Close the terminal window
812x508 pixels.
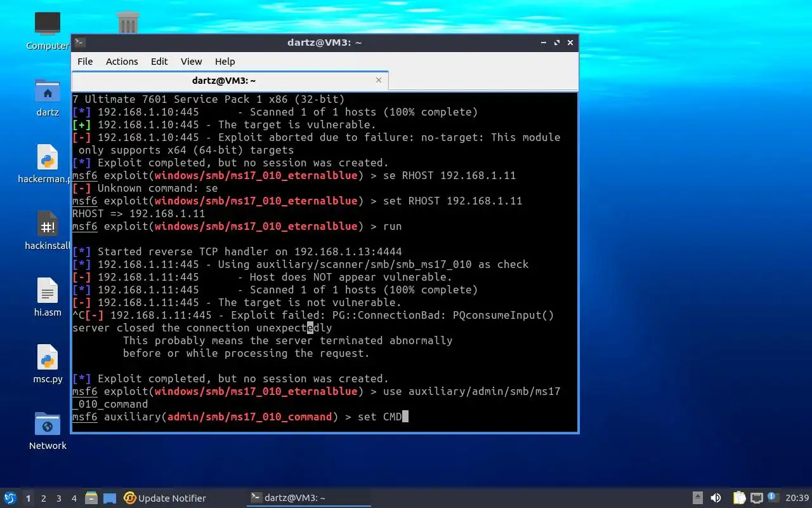click(x=570, y=43)
